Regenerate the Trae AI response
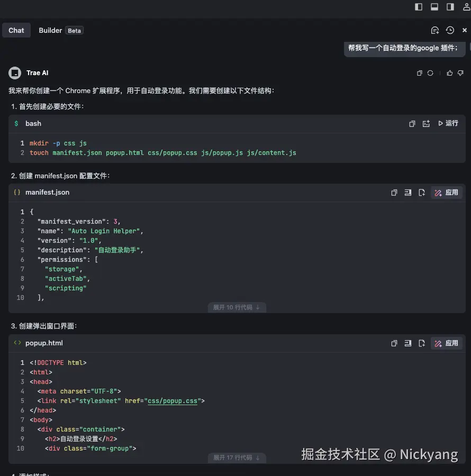The height and width of the screenshot is (476, 471). pos(430,73)
